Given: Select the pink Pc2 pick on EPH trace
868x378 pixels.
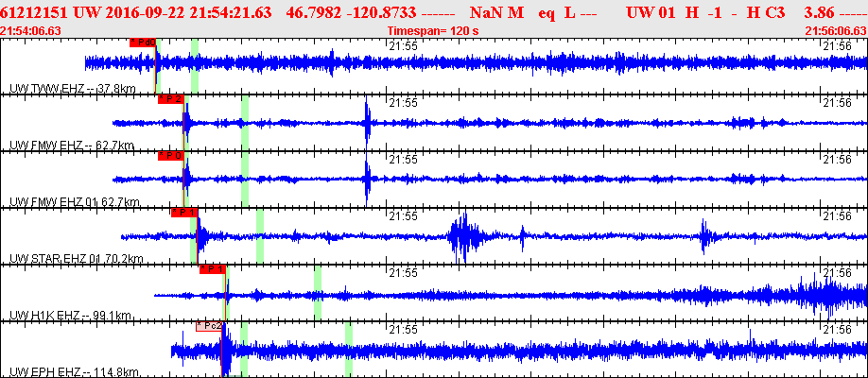Looking at the screenshot, I should pos(210,326).
